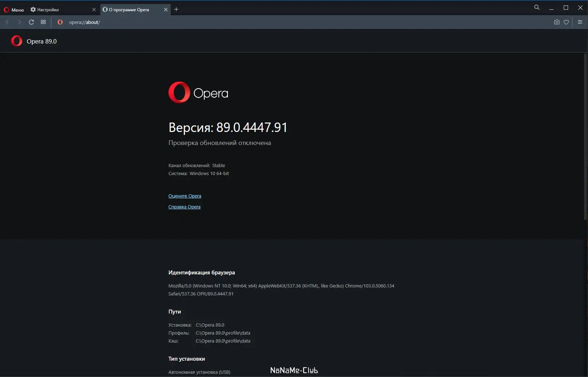Open the Оцените Opera link
Screen dimensions: 588x377
click(x=185, y=196)
